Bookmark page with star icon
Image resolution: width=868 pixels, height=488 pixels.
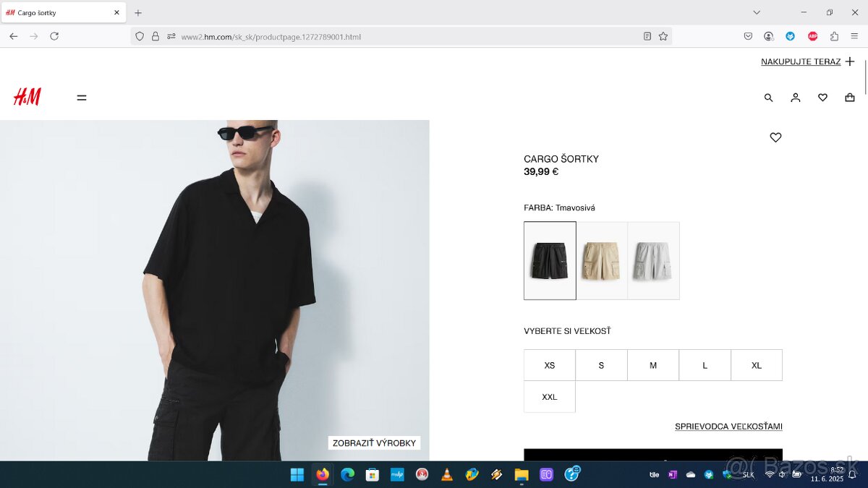663,36
